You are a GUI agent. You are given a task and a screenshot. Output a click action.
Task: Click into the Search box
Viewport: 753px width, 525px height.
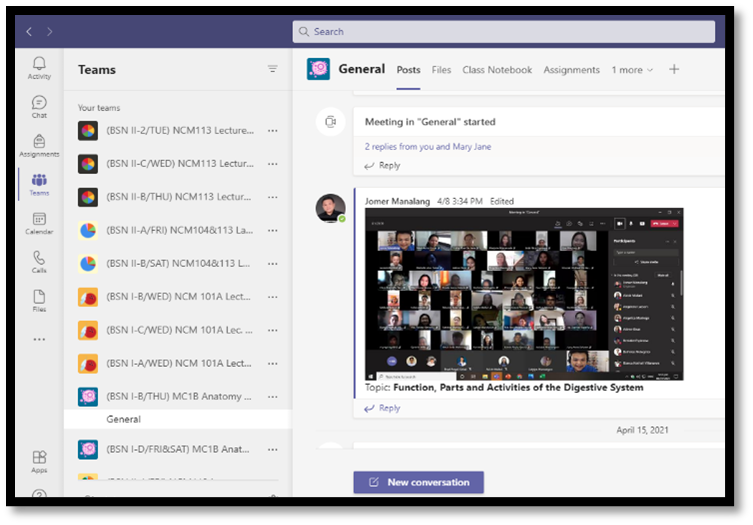[x=504, y=32]
